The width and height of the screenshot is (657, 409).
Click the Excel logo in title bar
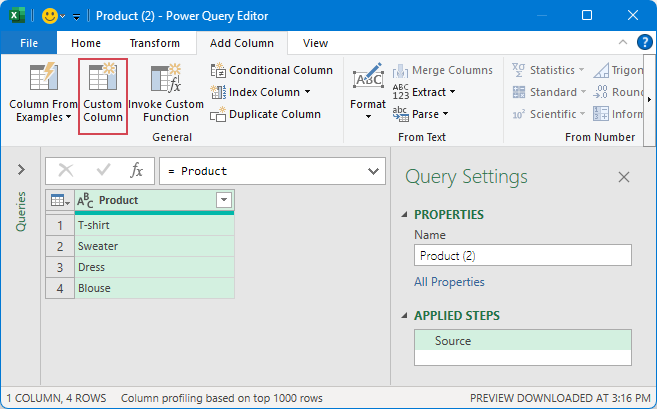point(17,16)
